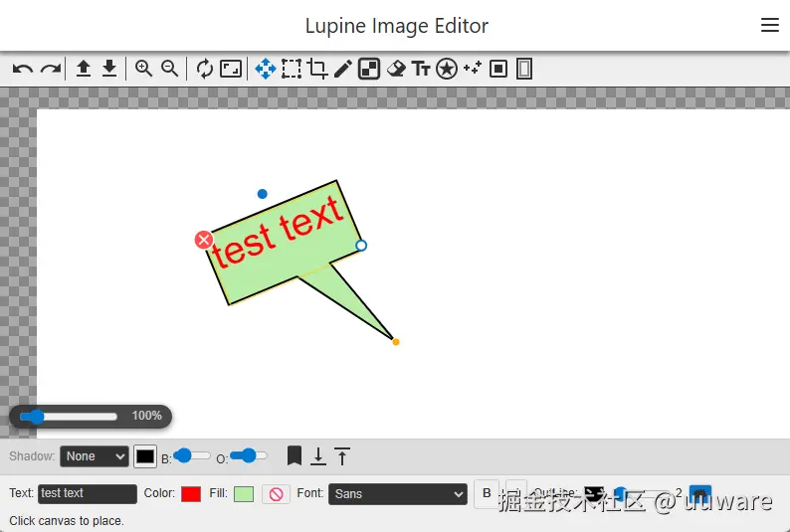Click the zoom level slider

pos(68,417)
